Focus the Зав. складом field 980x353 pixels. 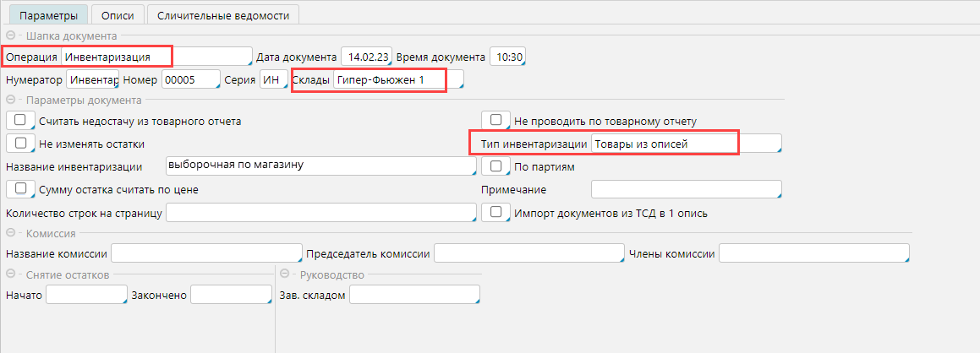pyautogui.click(x=413, y=295)
